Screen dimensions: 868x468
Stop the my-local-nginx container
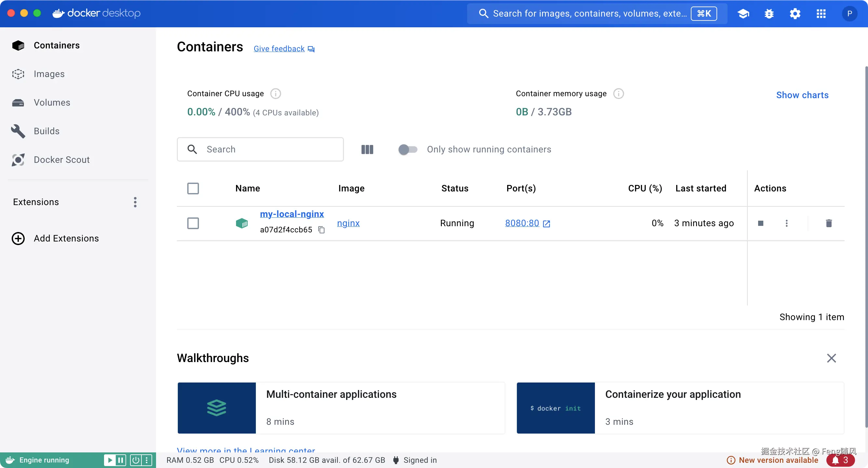tap(760, 223)
